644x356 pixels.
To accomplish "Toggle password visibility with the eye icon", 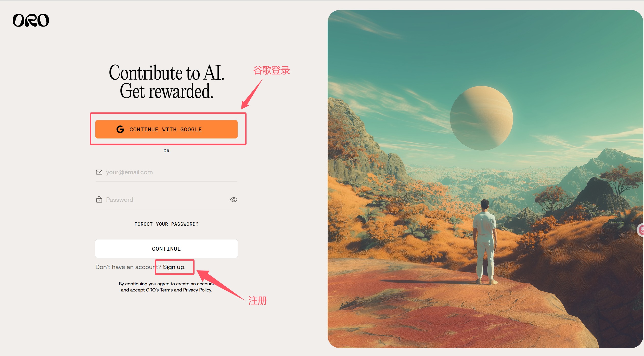I will [234, 200].
